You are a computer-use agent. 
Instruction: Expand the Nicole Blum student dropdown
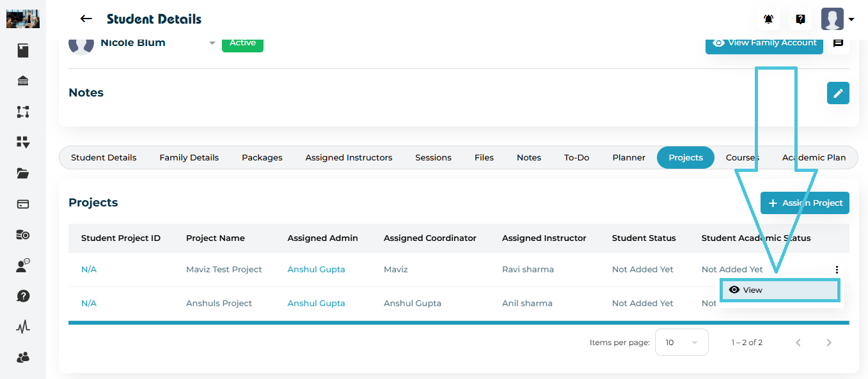(212, 43)
